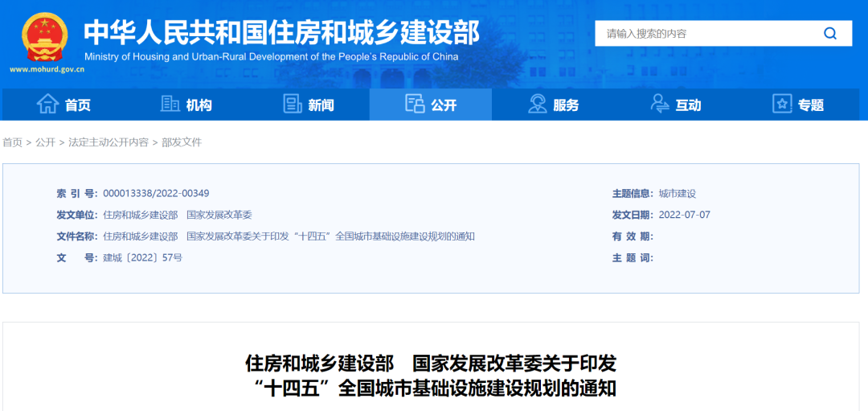Screen dimensions: 868x411
Task: Click the 公开 breadcrumb link
Action: pyautogui.click(x=45, y=142)
